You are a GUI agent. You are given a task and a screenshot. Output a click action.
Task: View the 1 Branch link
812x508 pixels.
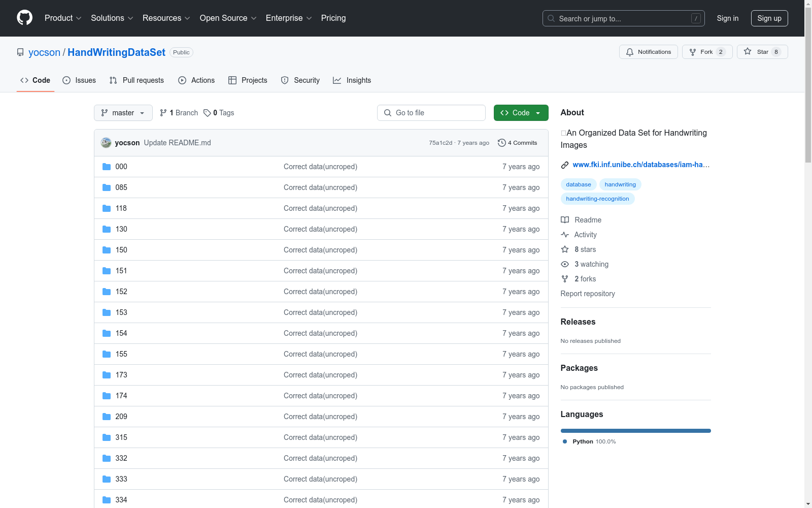click(179, 113)
